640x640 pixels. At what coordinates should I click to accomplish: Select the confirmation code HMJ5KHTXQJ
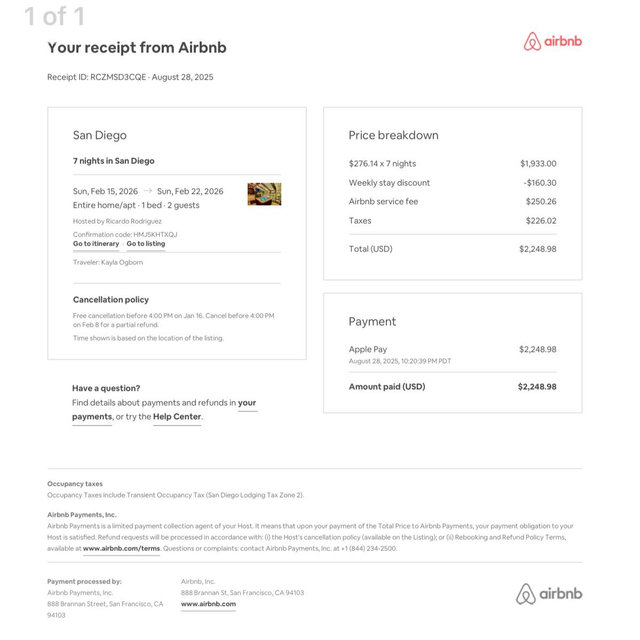coord(156,234)
